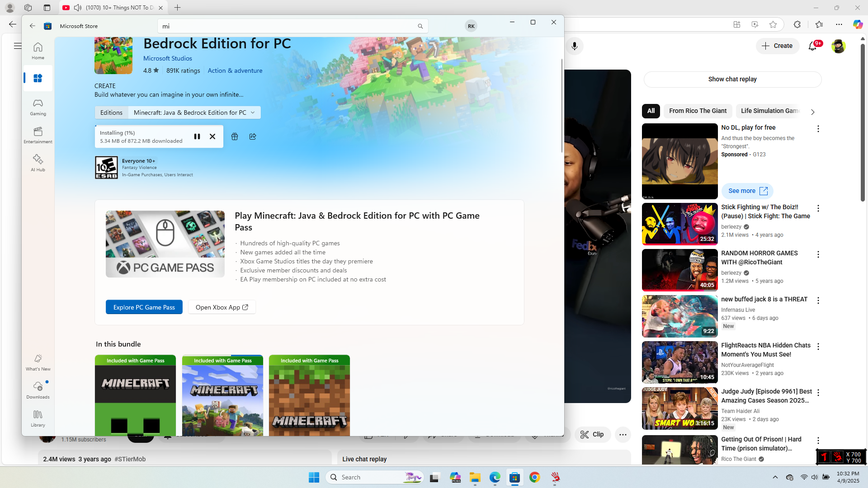
Task: Open File Explorer from taskbar
Action: click(x=475, y=477)
